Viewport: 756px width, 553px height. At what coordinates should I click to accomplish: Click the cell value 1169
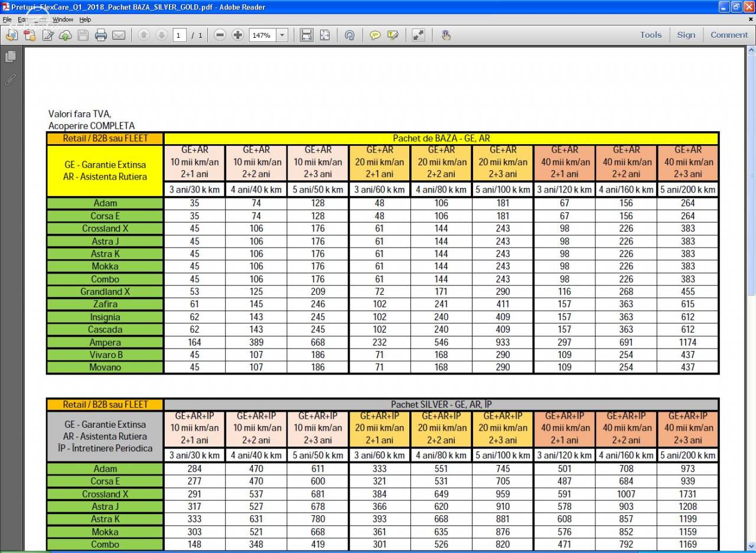pos(688,545)
